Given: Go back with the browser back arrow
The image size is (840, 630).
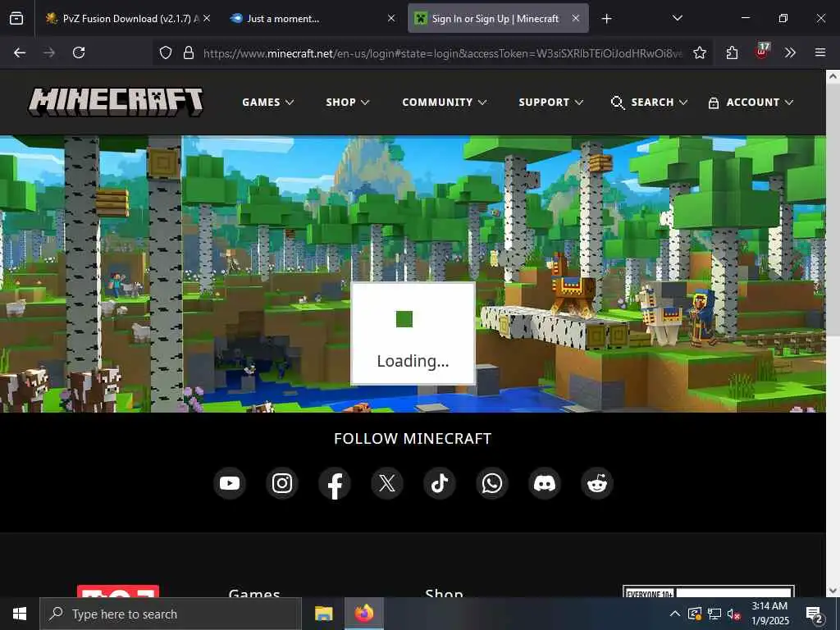Looking at the screenshot, I should pyautogui.click(x=20, y=52).
